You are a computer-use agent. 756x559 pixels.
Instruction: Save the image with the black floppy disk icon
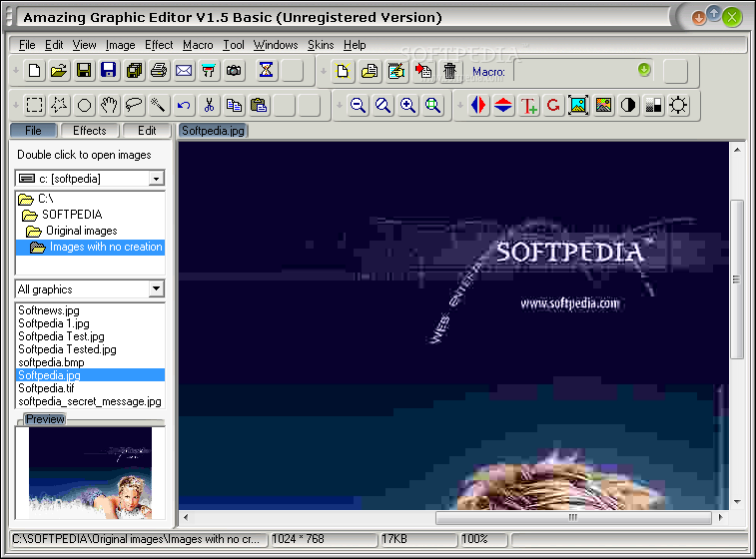(84, 71)
